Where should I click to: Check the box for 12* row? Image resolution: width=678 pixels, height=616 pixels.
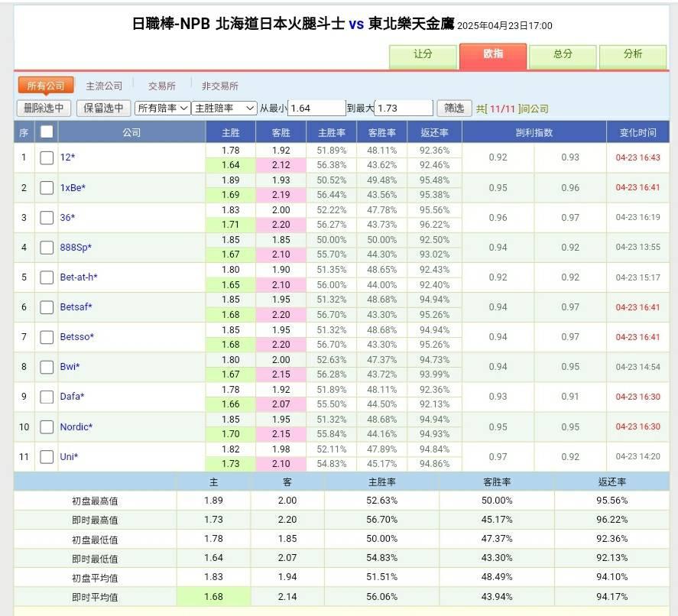point(47,157)
